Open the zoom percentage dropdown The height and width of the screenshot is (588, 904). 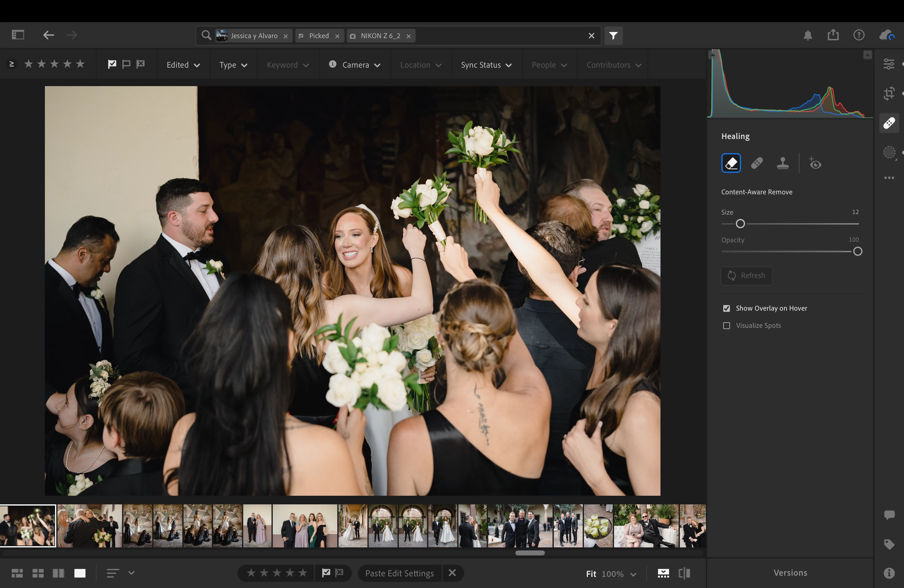coord(633,574)
